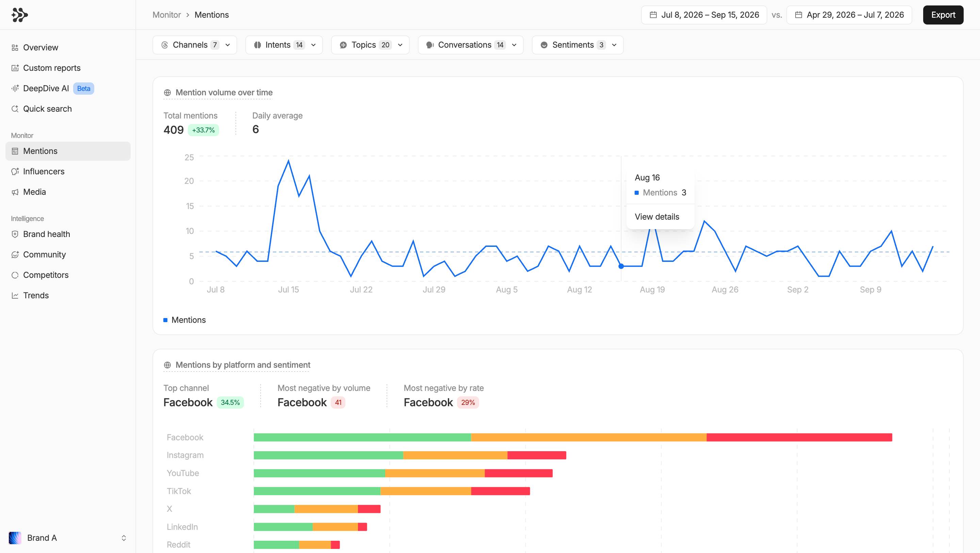Click the Competitors circle icon
The height and width of the screenshot is (553, 980).
tap(15, 275)
